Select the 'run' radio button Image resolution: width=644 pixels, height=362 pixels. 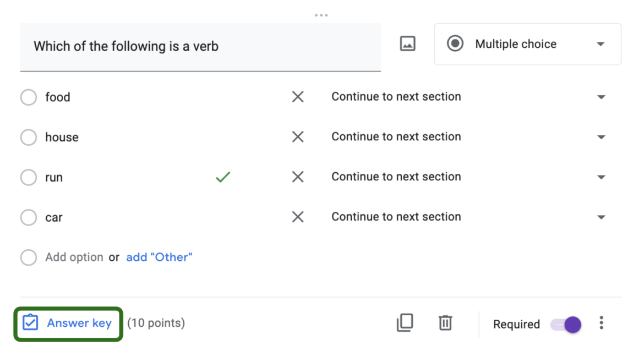[x=29, y=178]
